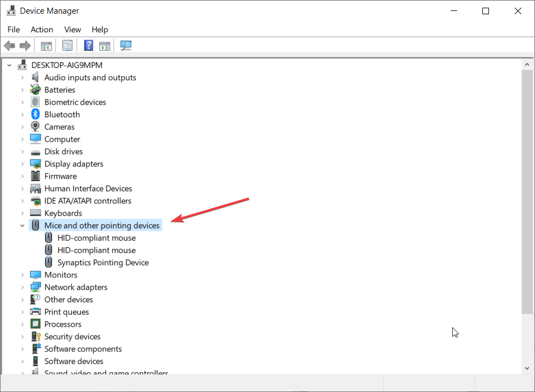Select the Software devices label
The width and height of the screenshot is (535, 392).
73,361
